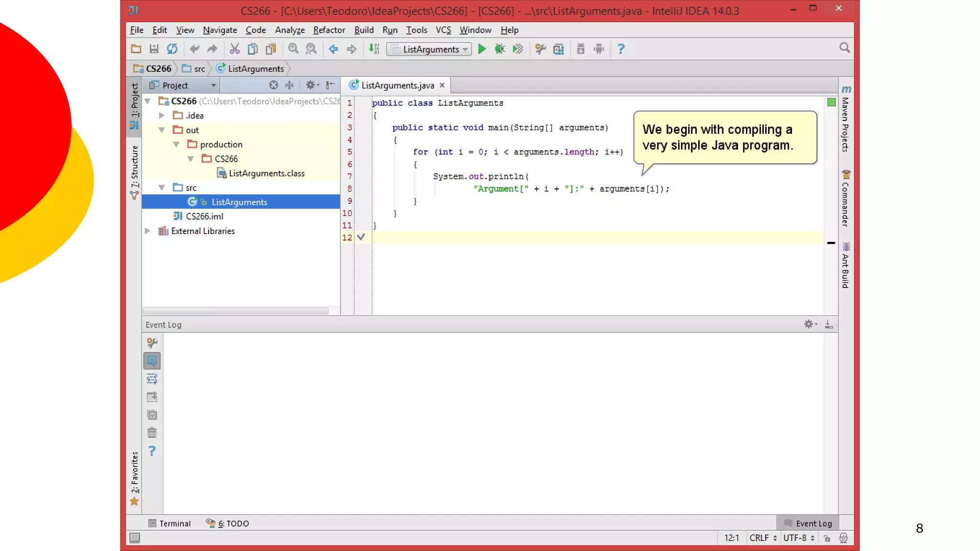Screen dimensions: 980x551
Task: Run ListArguments with the green play icon
Action: point(482,49)
